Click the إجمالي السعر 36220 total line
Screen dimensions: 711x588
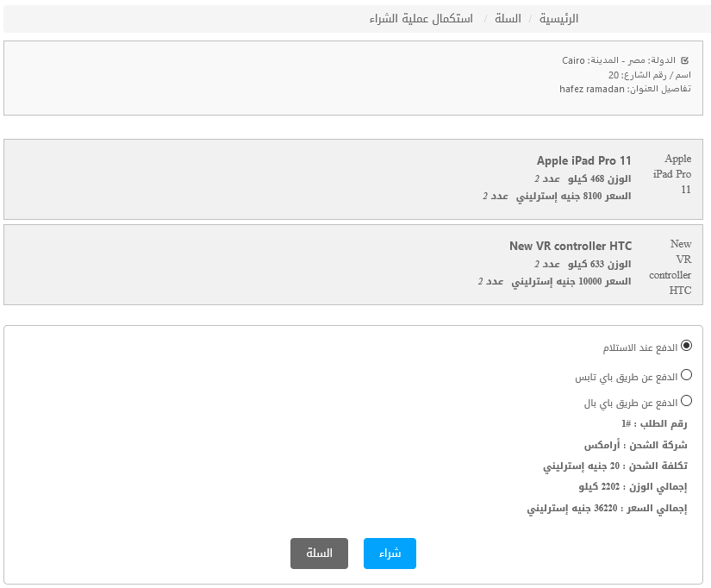tap(607, 508)
